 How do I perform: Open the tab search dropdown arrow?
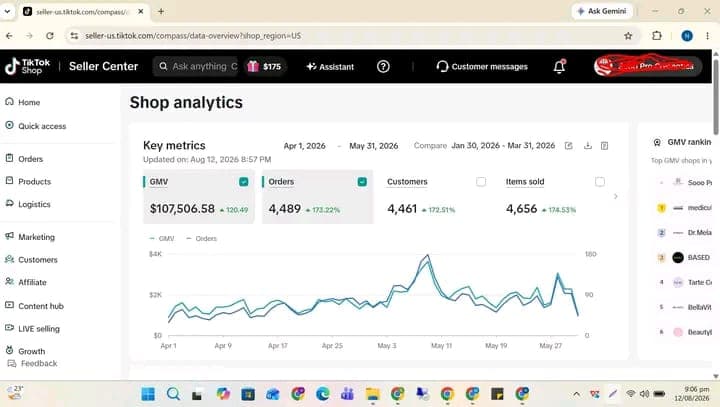[7, 11]
